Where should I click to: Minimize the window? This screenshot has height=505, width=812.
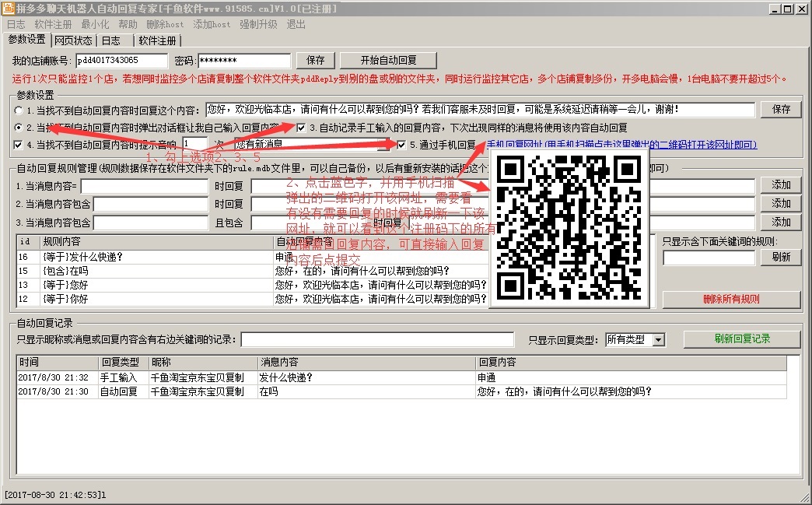775,9
